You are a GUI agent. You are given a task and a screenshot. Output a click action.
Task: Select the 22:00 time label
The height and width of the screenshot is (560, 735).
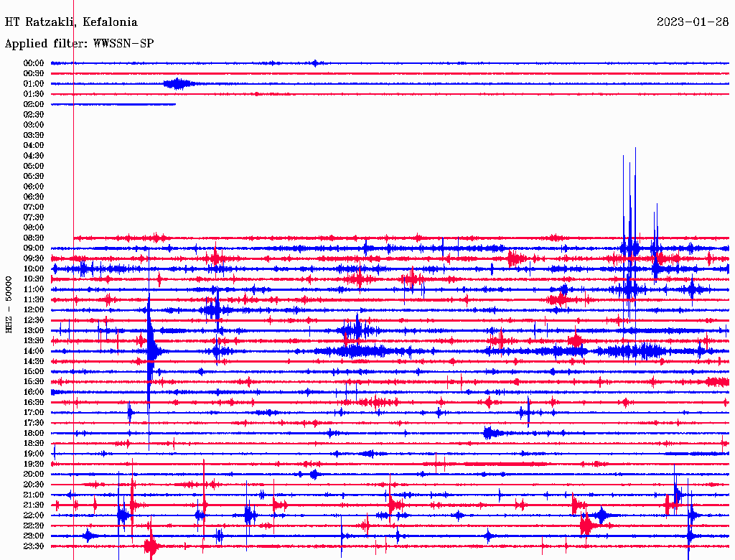(x=34, y=515)
